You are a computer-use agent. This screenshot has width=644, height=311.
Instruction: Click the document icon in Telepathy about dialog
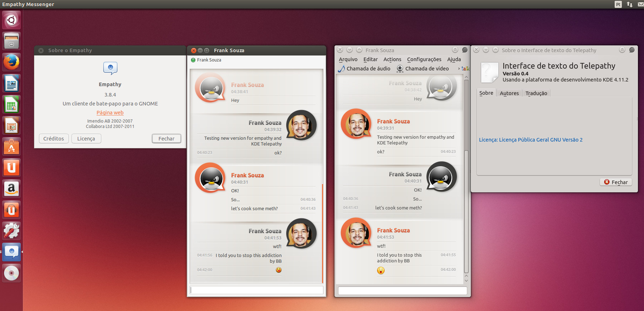pos(489,73)
